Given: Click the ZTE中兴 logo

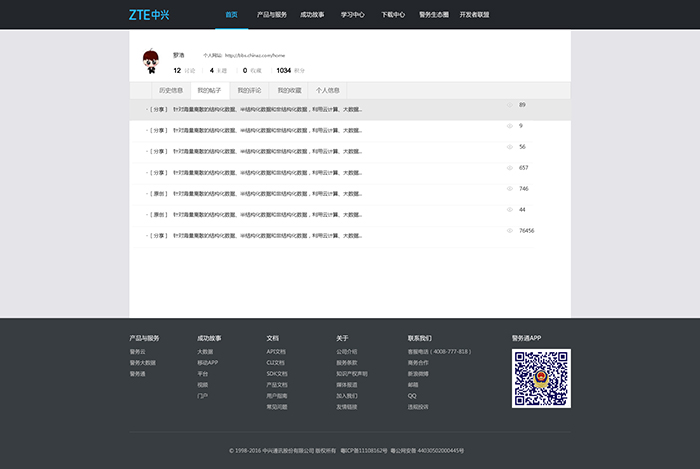Looking at the screenshot, I should [x=149, y=15].
